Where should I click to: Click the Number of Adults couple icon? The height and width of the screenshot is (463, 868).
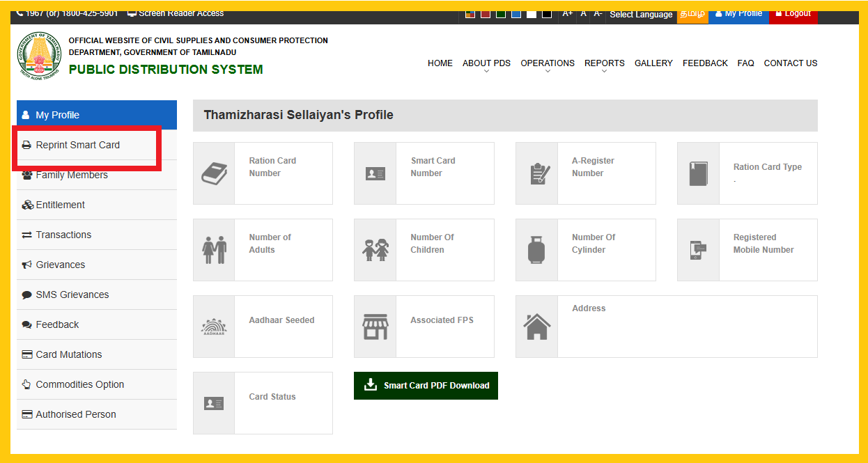tap(214, 249)
